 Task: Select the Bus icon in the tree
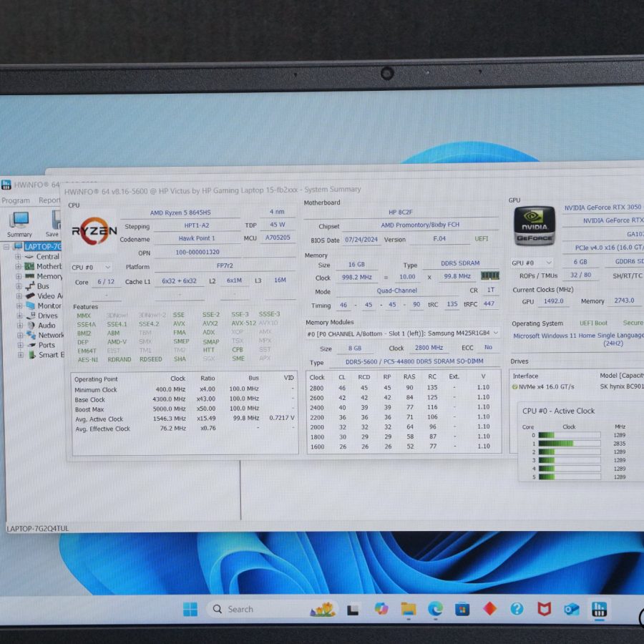(30, 286)
